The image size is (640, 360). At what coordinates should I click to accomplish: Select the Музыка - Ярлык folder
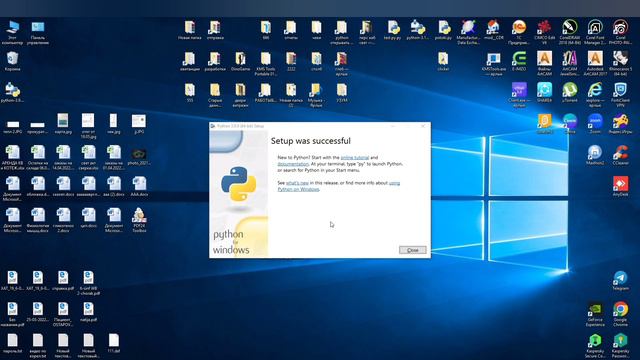tap(316, 94)
